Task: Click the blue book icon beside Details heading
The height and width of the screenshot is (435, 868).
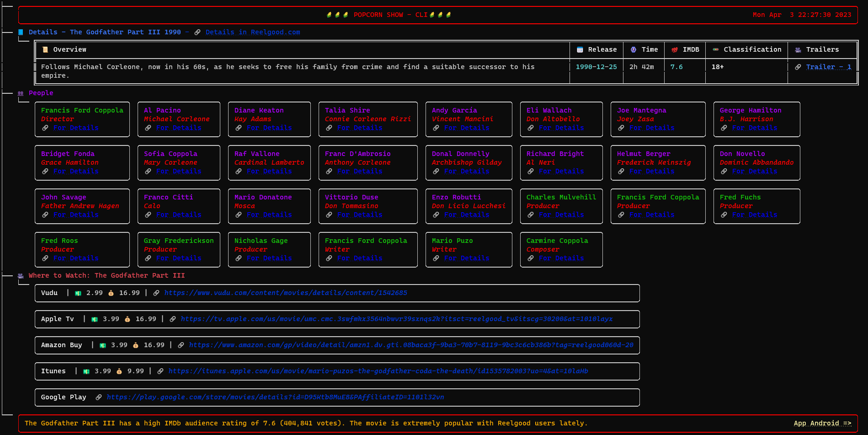Action: point(21,32)
